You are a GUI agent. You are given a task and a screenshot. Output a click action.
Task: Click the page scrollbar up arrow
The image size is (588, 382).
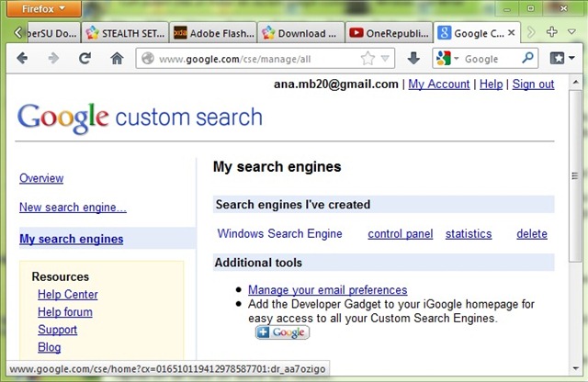[x=576, y=82]
